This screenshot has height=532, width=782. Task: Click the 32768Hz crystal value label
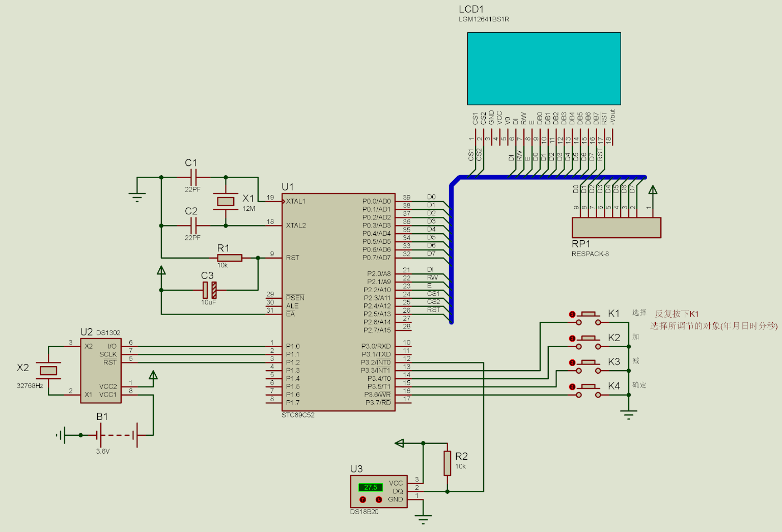point(30,386)
